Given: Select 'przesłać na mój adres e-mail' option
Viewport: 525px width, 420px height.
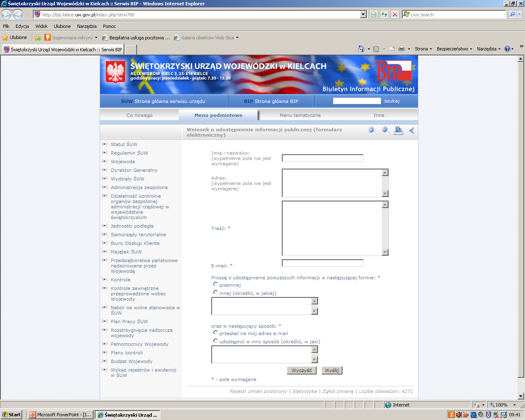Looking at the screenshot, I should pos(215,333).
